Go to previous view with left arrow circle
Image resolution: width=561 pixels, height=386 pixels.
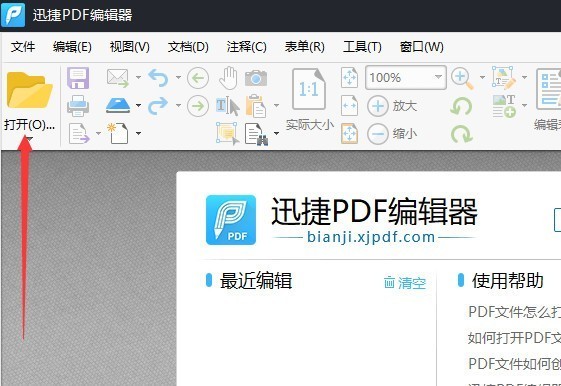coord(198,78)
